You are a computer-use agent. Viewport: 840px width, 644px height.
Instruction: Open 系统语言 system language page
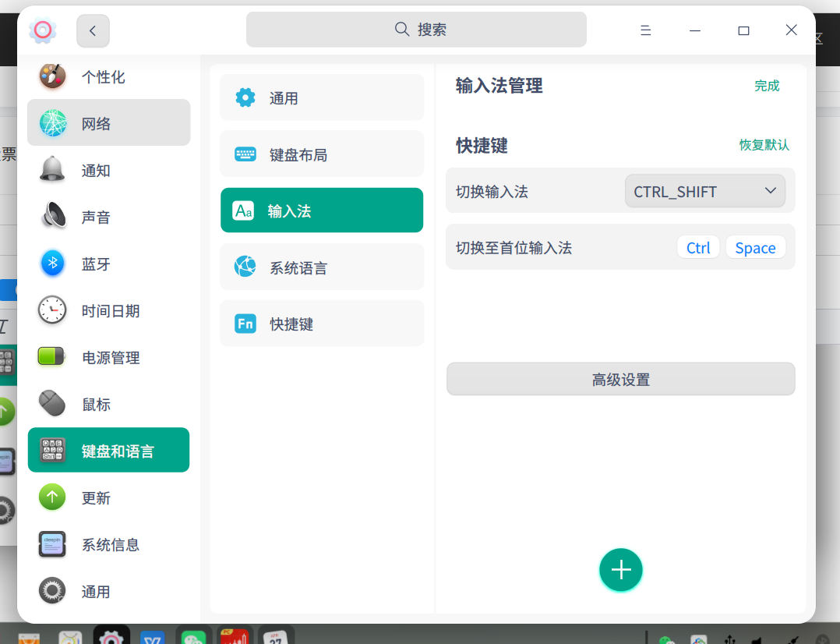pos(321,267)
